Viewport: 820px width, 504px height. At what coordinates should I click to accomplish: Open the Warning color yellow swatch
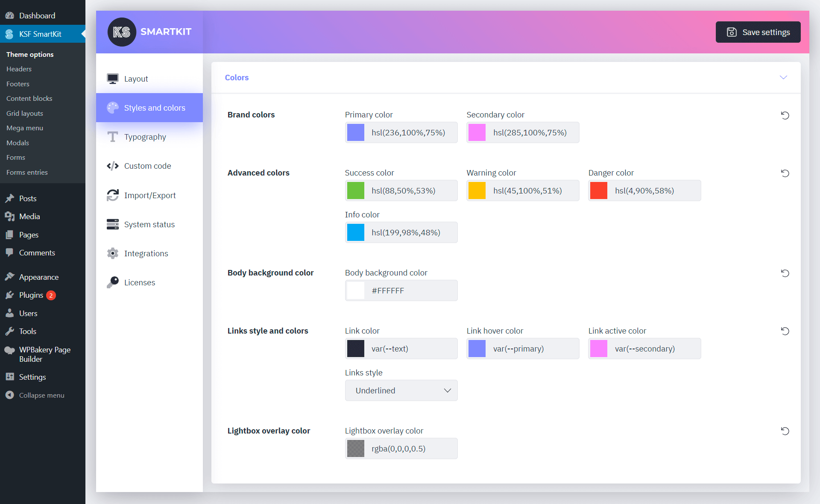477,190
